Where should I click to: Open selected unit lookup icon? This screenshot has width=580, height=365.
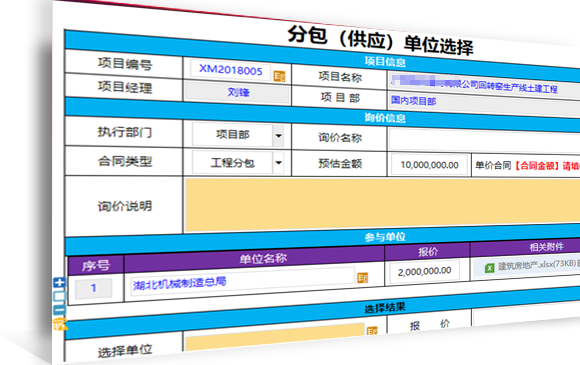[x=372, y=331]
